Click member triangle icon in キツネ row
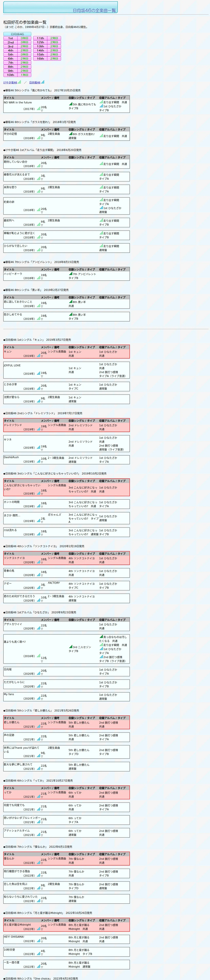Screen dimensions: 210x980 (38, 447)
